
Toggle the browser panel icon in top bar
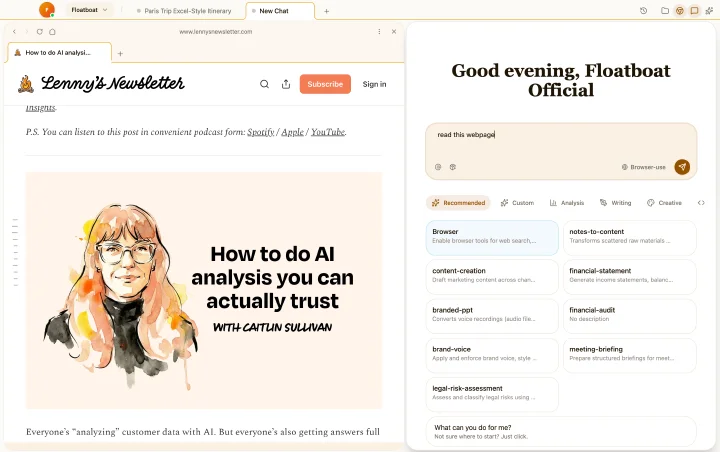click(680, 11)
